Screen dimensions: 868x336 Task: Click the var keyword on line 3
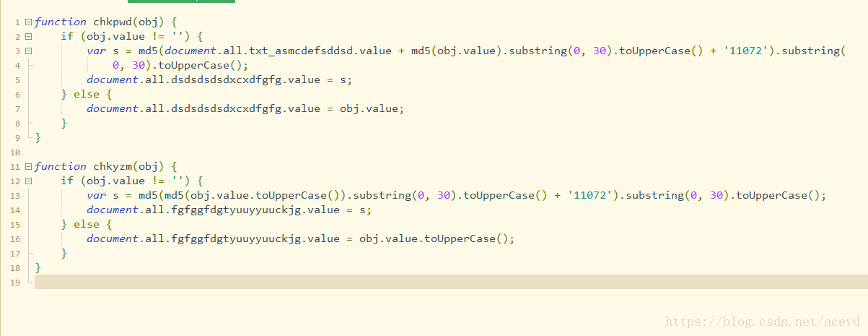[x=97, y=51]
